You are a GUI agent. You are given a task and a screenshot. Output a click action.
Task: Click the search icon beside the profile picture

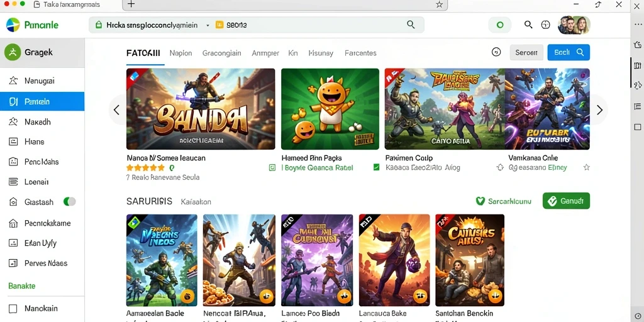[528, 25]
